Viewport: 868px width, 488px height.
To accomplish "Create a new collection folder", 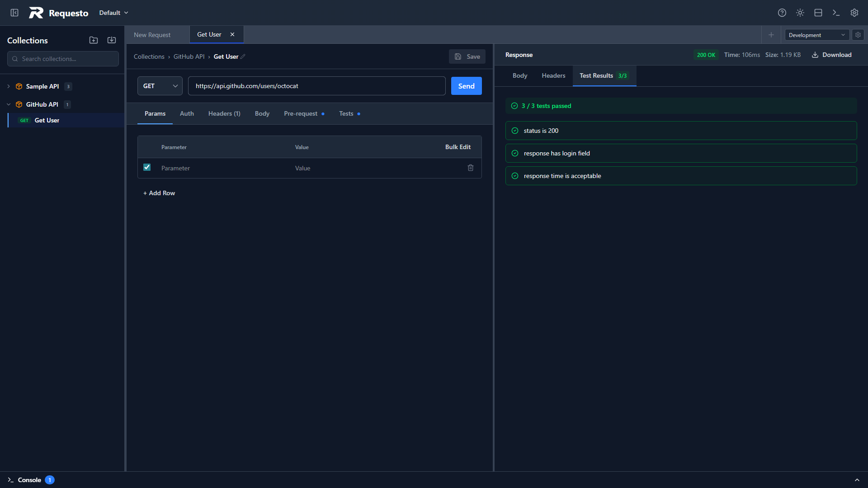I will [x=94, y=40].
